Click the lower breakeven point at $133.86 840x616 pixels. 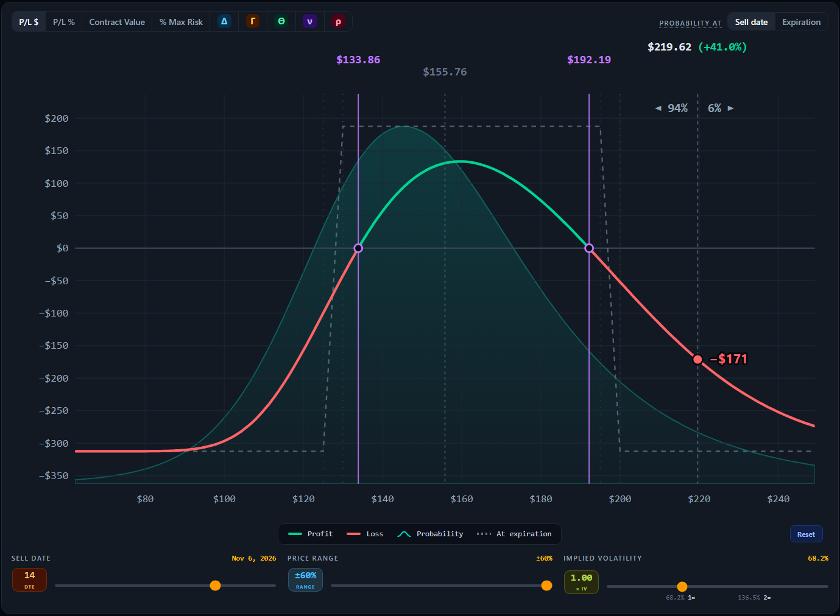click(x=358, y=248)
